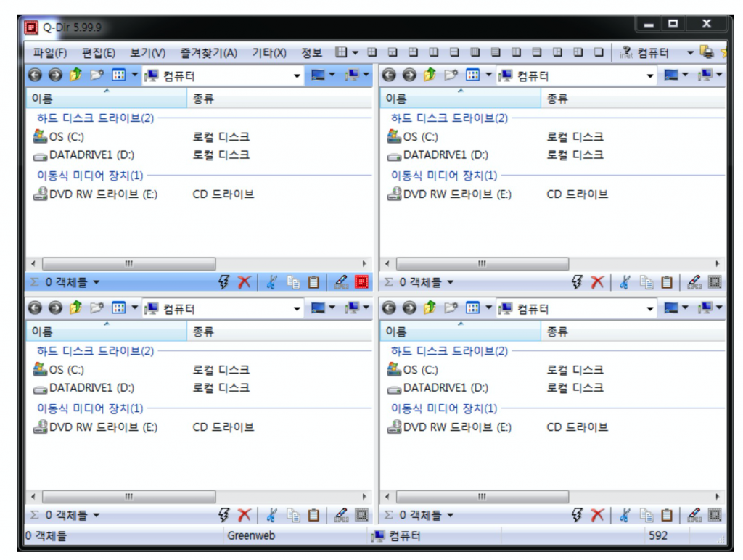Open the 보기(V) menu

[x=148, y=52]
